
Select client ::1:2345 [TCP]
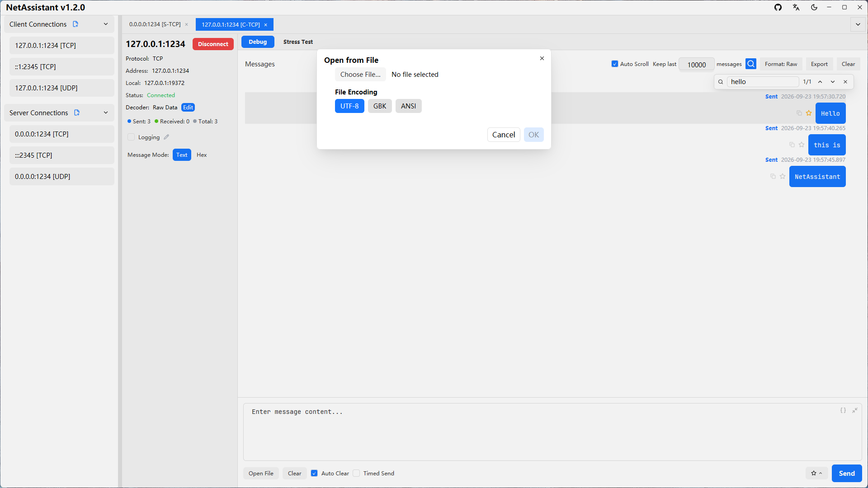[62, 66]
